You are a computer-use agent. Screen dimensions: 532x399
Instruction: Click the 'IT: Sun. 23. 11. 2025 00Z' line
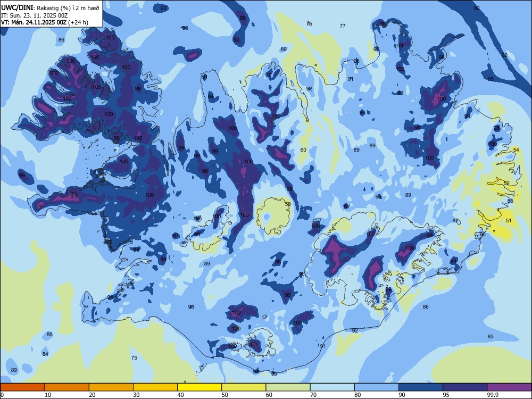click(x=34, y=15)
